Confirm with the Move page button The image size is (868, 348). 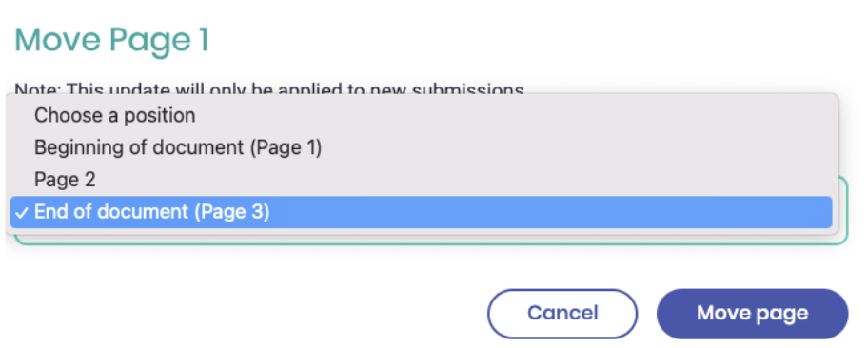point(752,314)
